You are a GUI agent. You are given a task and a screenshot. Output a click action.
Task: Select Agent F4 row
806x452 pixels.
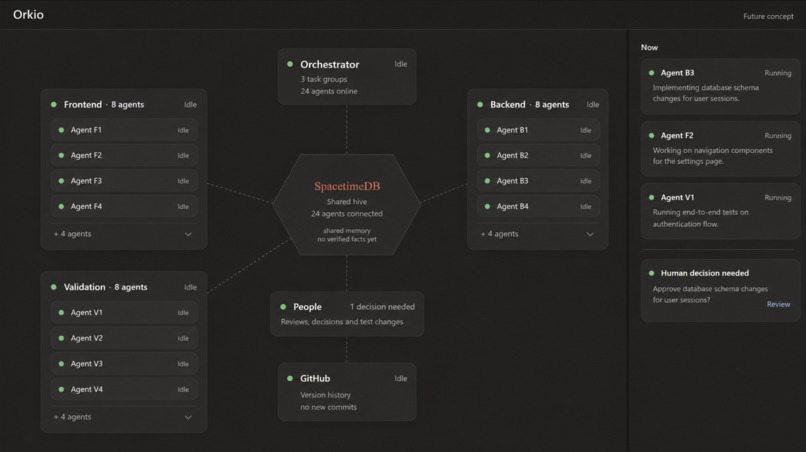pyautogui.click(x=124, y=206)
